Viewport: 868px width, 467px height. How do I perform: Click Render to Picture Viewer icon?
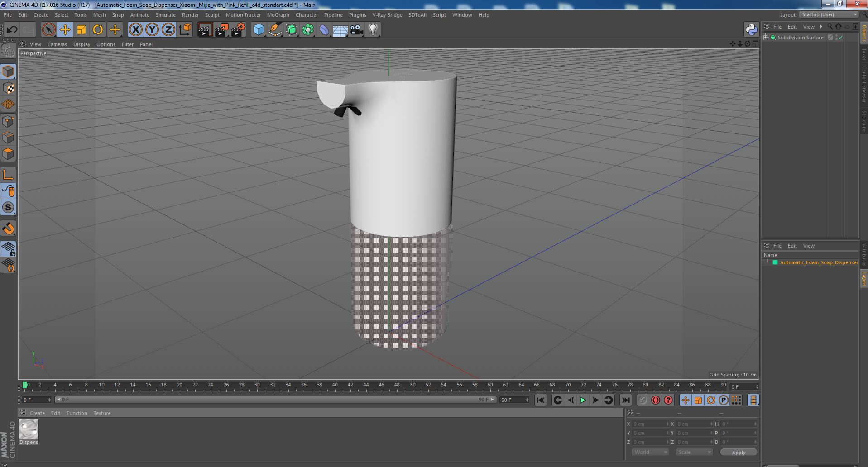pos(221,30)
